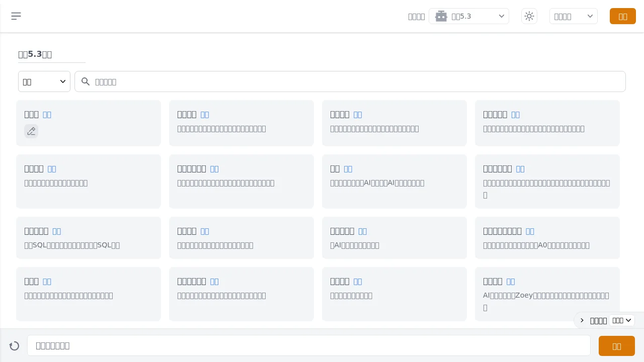Click the magnifier icon in the search bar
Screen dimensions: 644x362
click(86, 81)
